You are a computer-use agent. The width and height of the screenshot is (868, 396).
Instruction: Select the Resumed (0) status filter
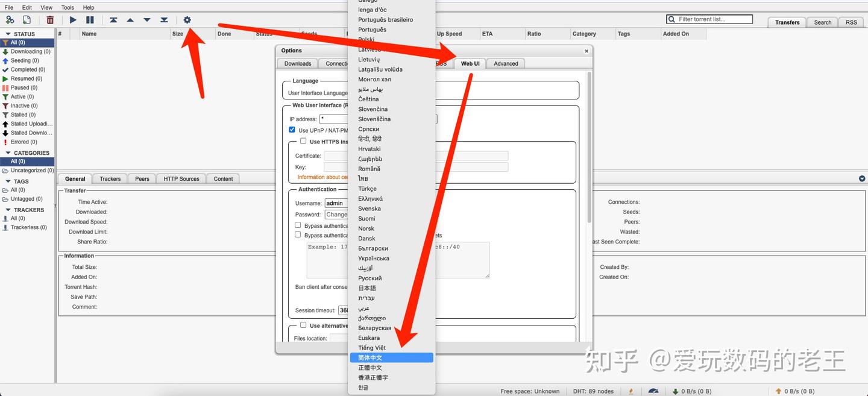tap(27, 78)
